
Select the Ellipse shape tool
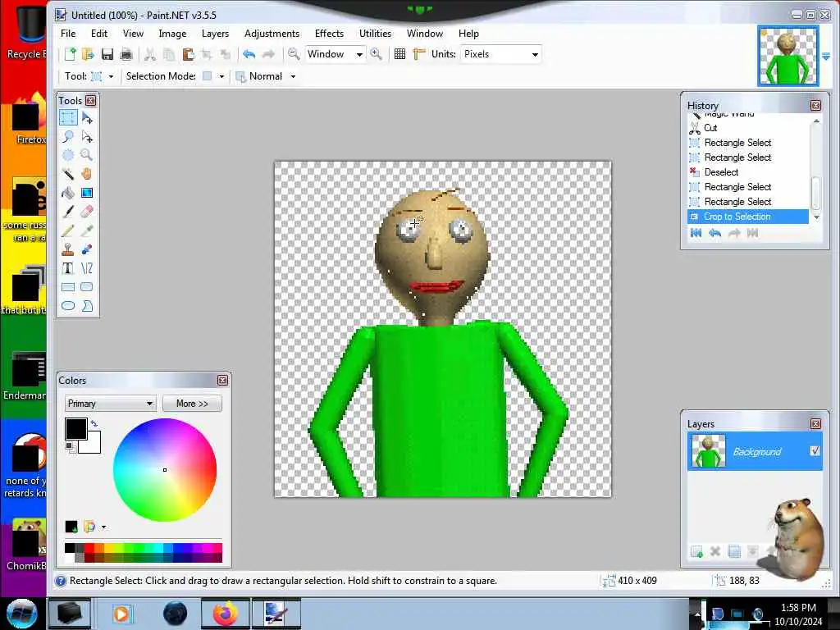click(68, 306)
